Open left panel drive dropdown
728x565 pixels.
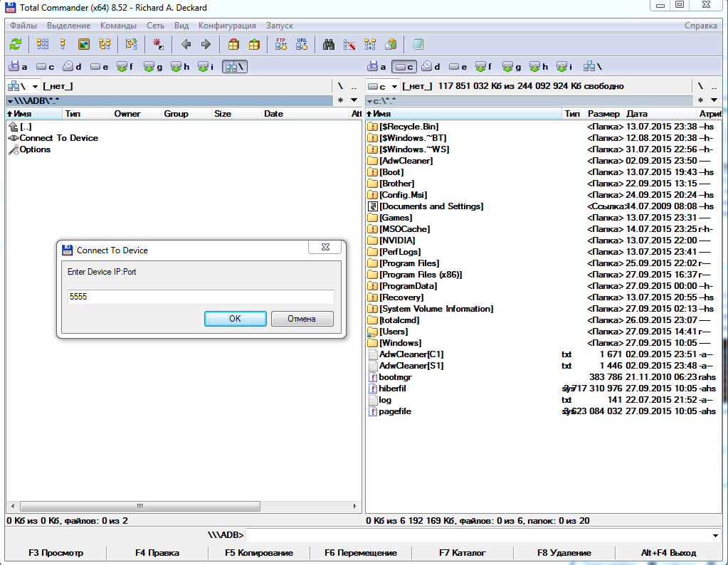(21, 86)
